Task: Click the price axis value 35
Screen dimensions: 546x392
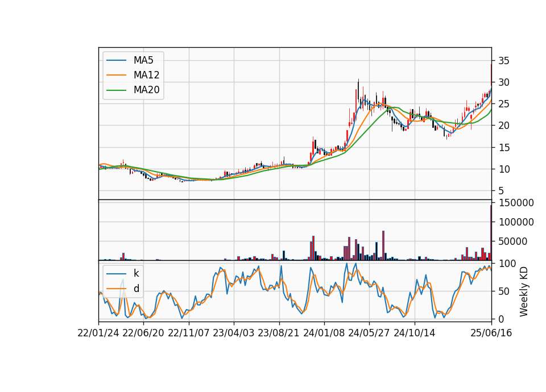Action: click(504, 61)
